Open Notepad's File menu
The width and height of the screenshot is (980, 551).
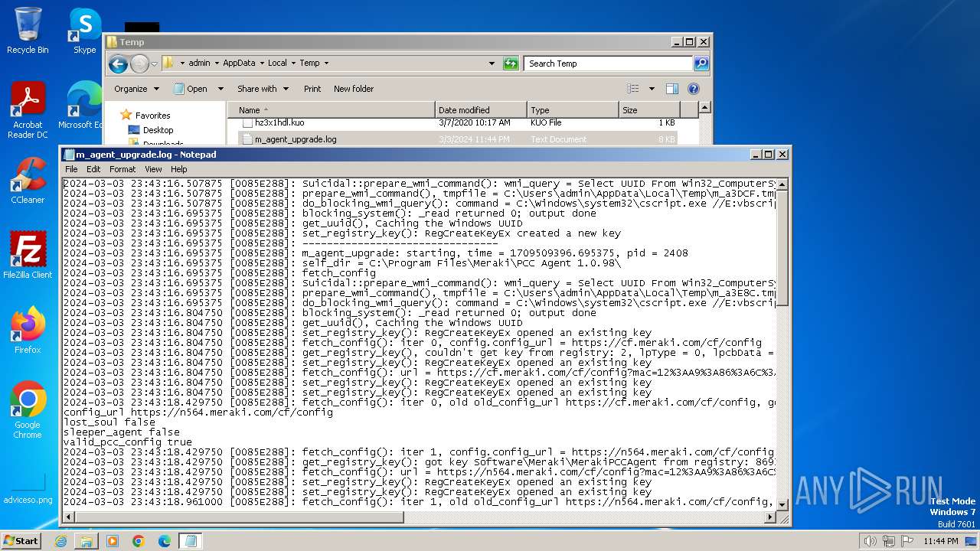pos(71,169)
